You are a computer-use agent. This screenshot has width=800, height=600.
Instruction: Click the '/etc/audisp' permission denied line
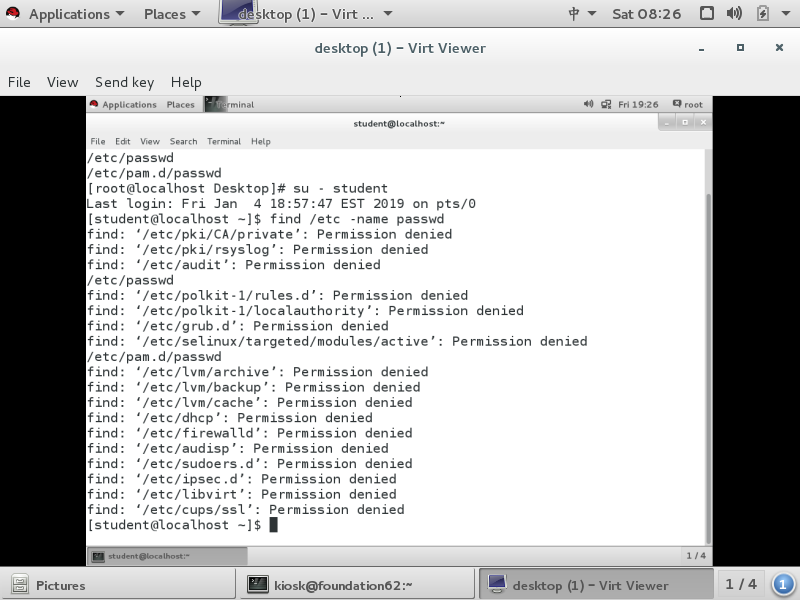(x=238, y=448)
